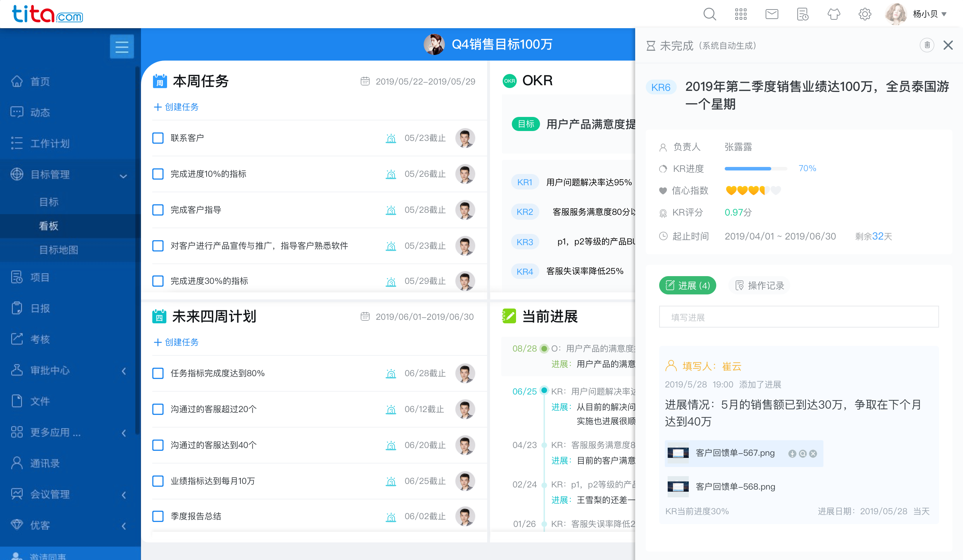
Task: Open 日报 in the sidebar
Action: 40,308
